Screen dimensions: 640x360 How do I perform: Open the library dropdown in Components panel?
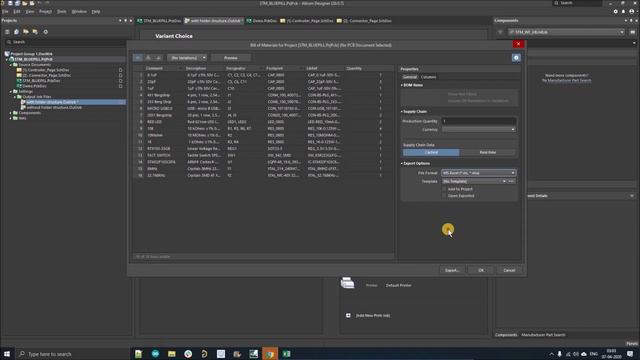click(567, 32)
